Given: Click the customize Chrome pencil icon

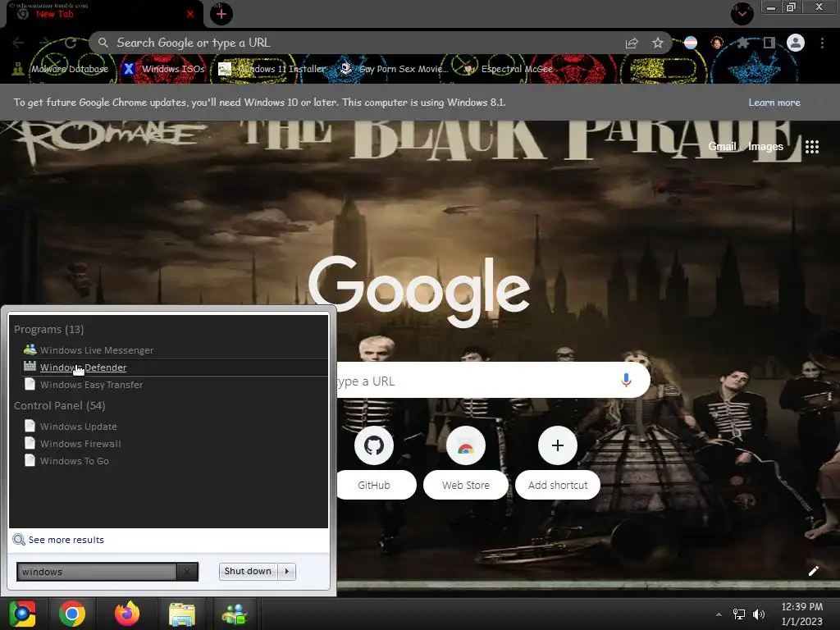Looking at the screenshot, I should click(x=813, y=571).
